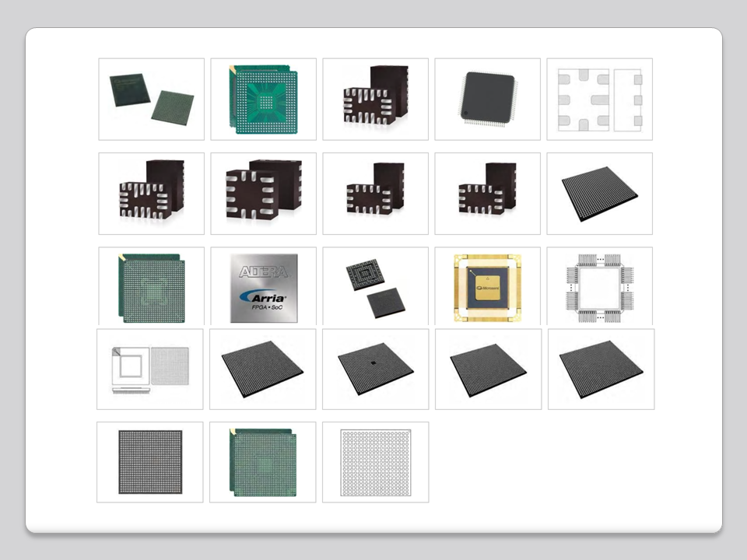
Task: Open the first QFN thumbnail in second row
Action: 151,193
